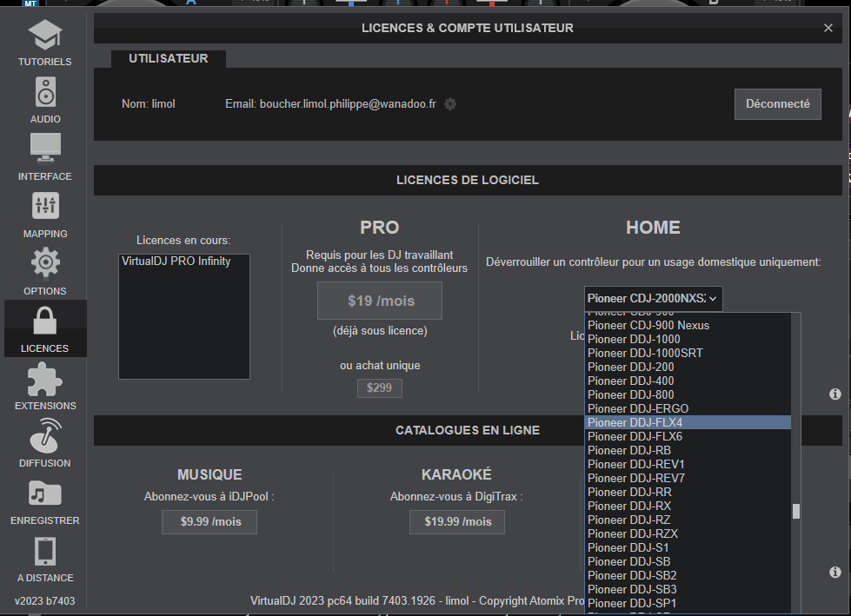Click the $19.99 /mois DigiTrax button
The height and width of the screenshot is (616, 851).
coord(457,521)
